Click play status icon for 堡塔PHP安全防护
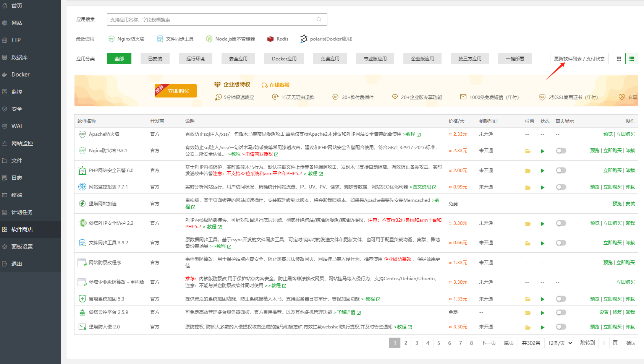644x364 pixels. [x=542, y=224]
